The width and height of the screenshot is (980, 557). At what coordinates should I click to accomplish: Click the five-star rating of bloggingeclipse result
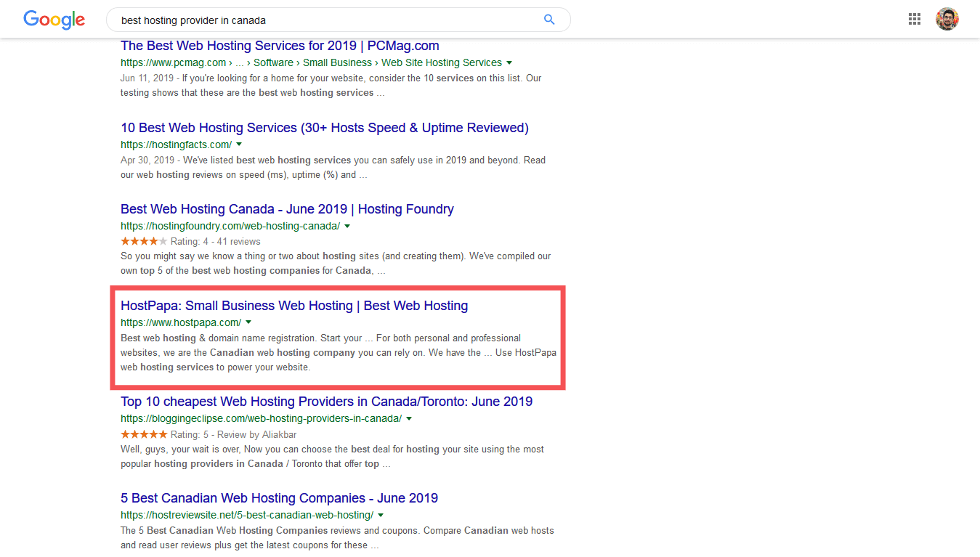coord(144,434)
